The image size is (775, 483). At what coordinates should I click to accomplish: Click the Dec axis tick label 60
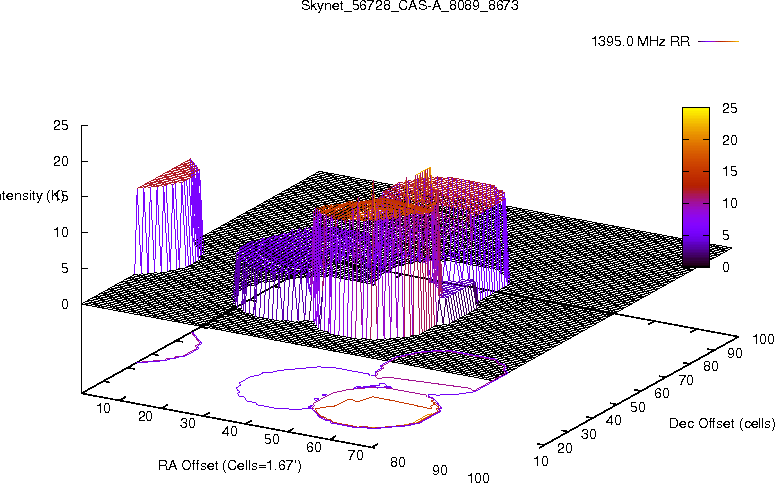click(x=661, y=394)
